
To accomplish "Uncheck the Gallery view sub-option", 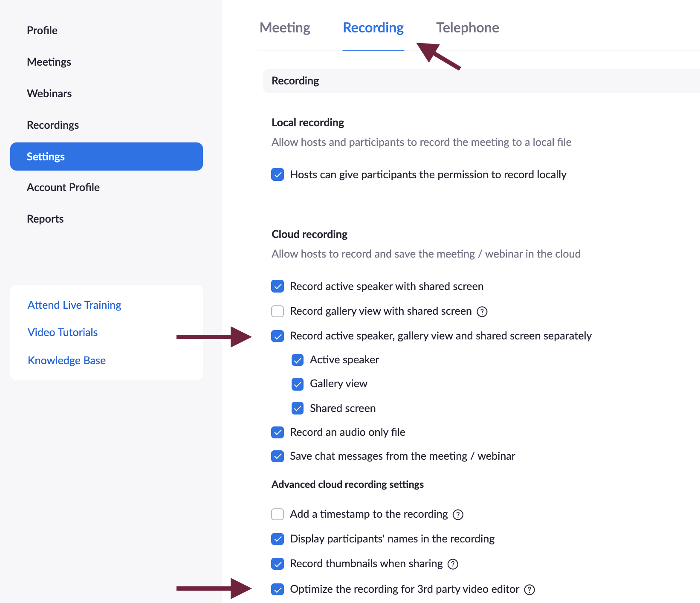I will [x=298, y=384].
